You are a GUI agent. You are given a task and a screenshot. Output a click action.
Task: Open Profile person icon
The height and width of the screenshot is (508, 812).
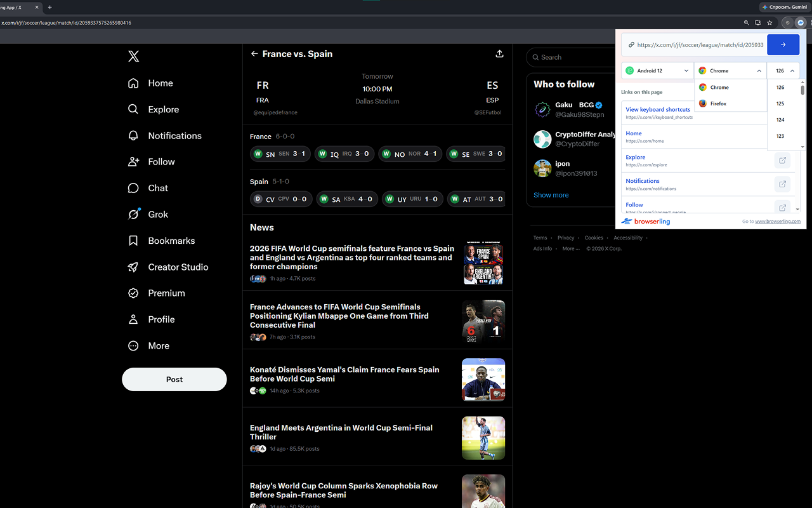(133, 319)
